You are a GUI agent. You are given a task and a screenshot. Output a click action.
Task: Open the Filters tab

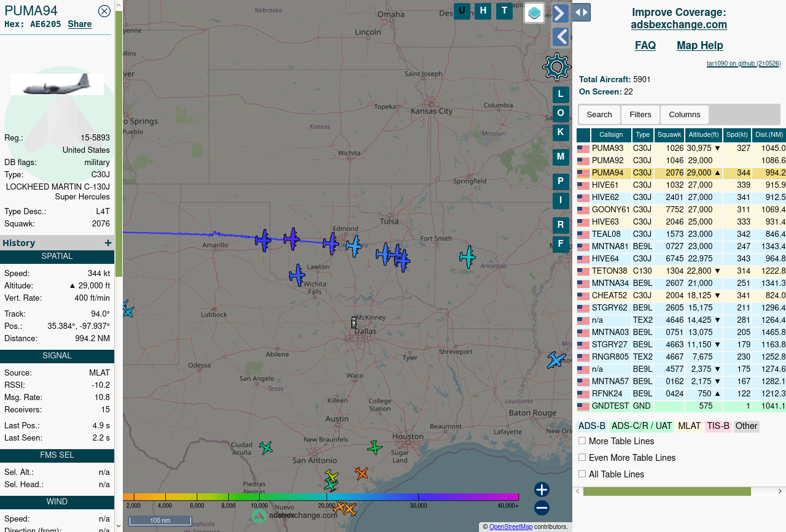click(640, 115)
